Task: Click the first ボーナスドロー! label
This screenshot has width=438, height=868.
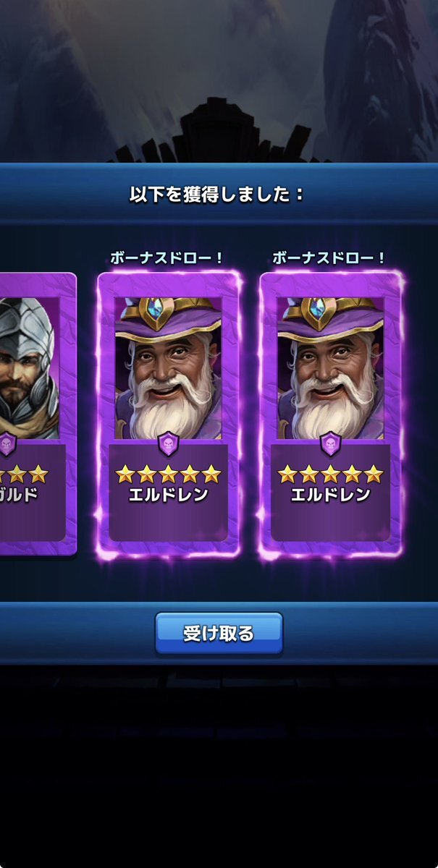Action: click(x=168, y=258)
